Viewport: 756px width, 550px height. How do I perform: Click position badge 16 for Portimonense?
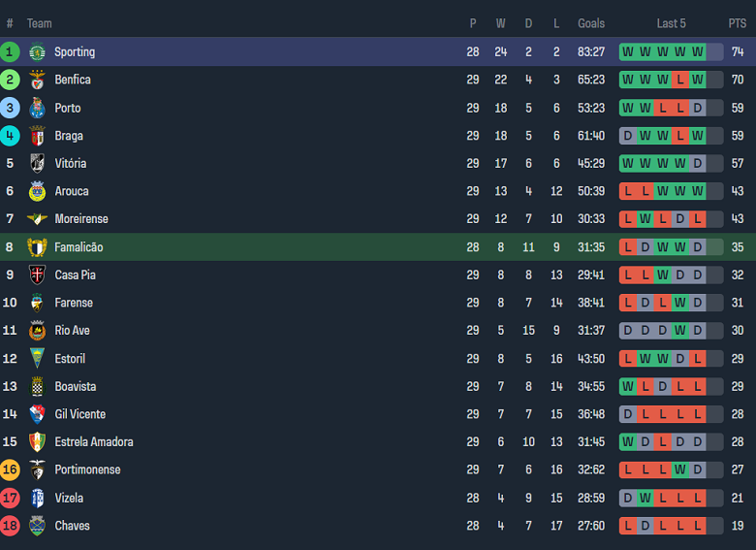pos(10,469)
